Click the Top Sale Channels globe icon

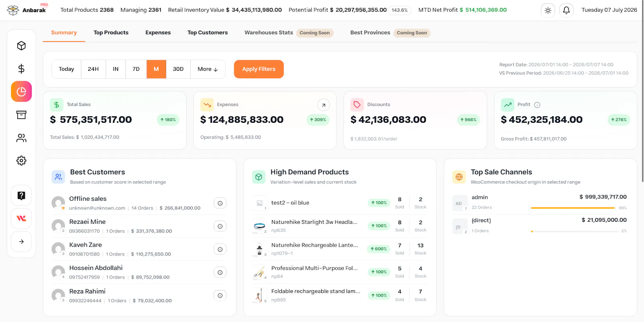[459, 177]
